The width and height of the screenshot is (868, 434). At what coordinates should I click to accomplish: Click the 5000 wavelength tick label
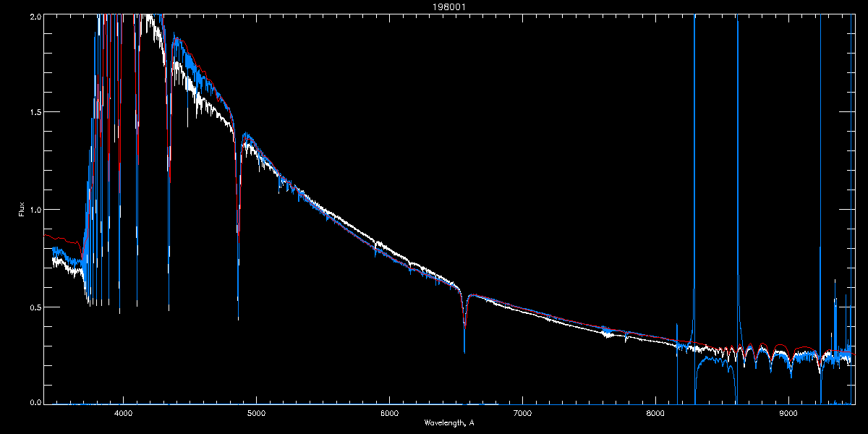[x=256, y=414]
